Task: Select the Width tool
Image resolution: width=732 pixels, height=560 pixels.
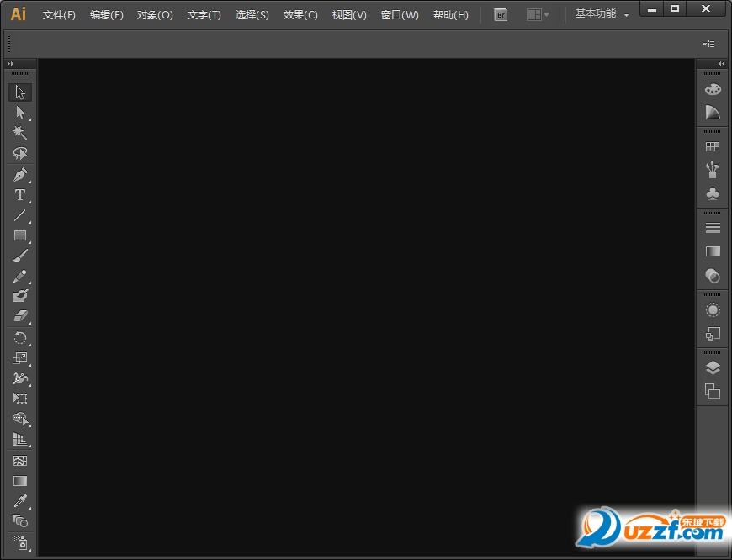Action: 20,378
